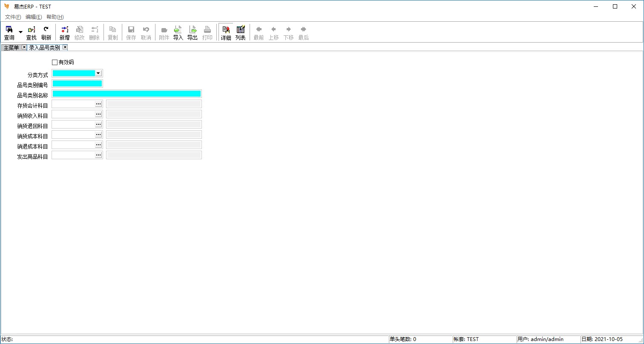
Task: Open the 发出商品科目 lookup ellipsis button
Action: point(98,155)
